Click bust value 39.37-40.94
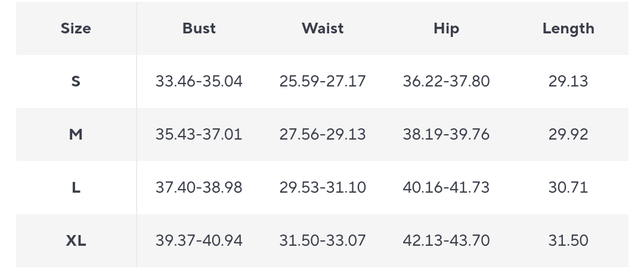Image resolution: width=644 pixels, height=275 pixels. 199,240
